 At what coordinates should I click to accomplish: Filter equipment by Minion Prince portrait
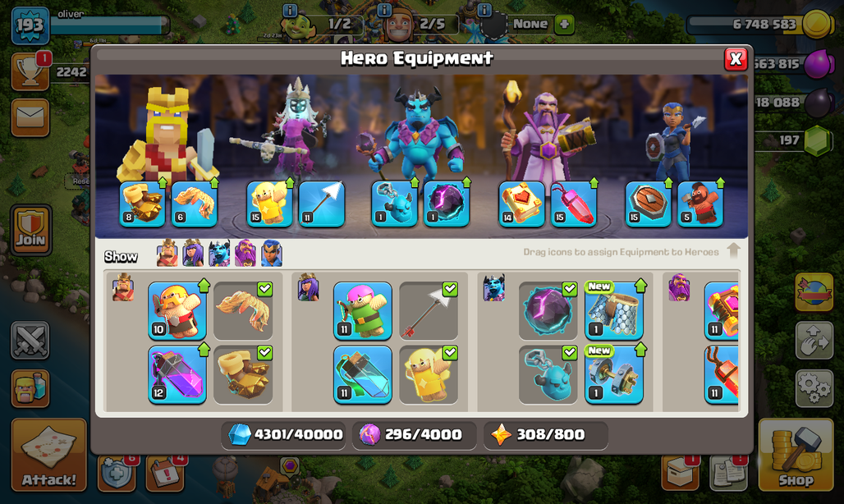(219, 254)
